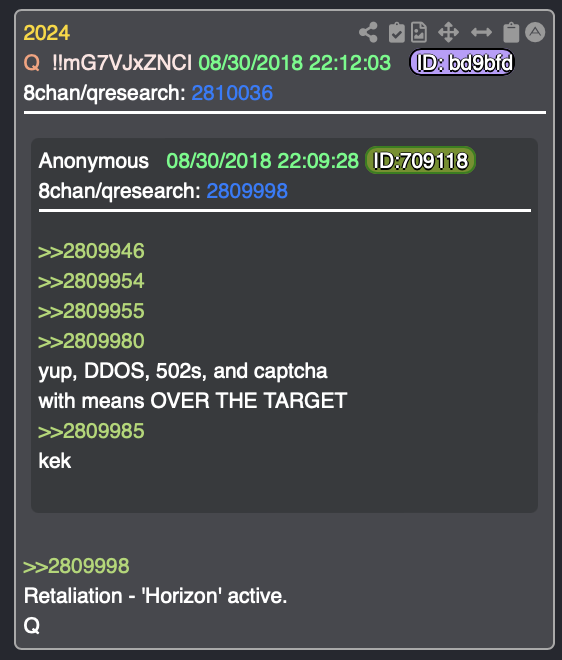The height and width of the screenshot is (660, 562).
Task: Click the horizontal double-arrow width icon
Action: [481, 32]
